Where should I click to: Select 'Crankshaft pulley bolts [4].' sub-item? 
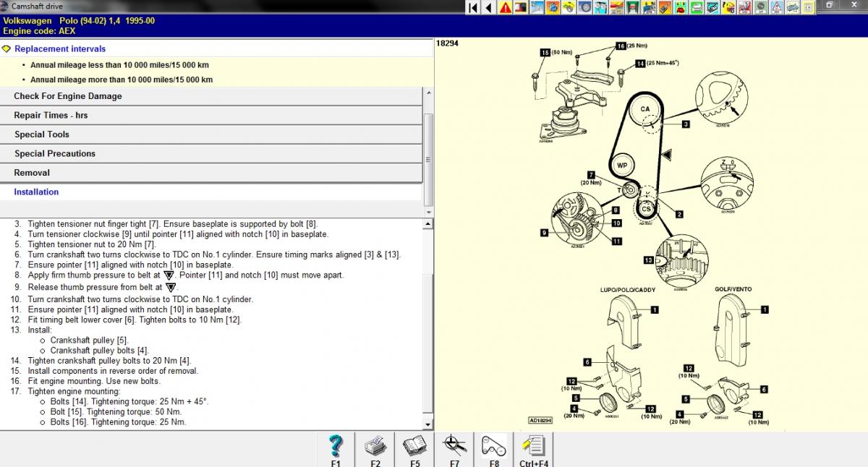(99, 350)
